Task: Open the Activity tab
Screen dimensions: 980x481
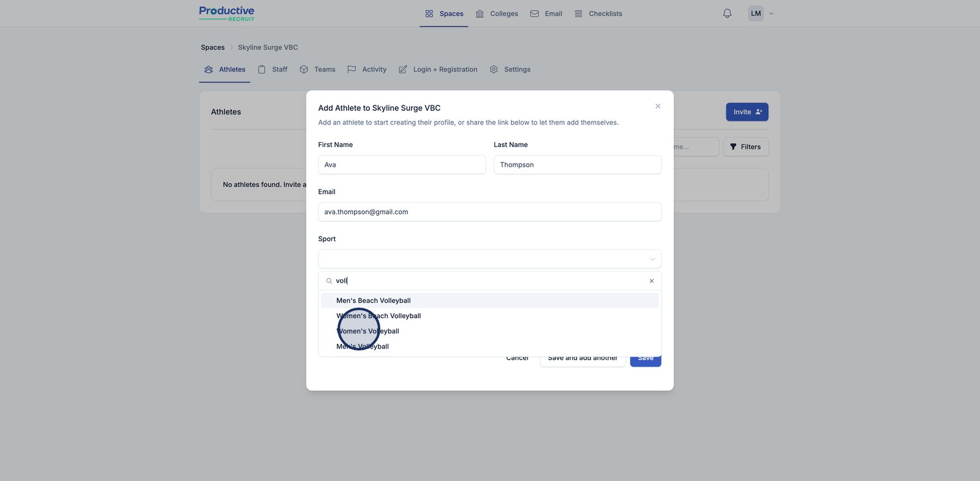Action: (367, 70)
